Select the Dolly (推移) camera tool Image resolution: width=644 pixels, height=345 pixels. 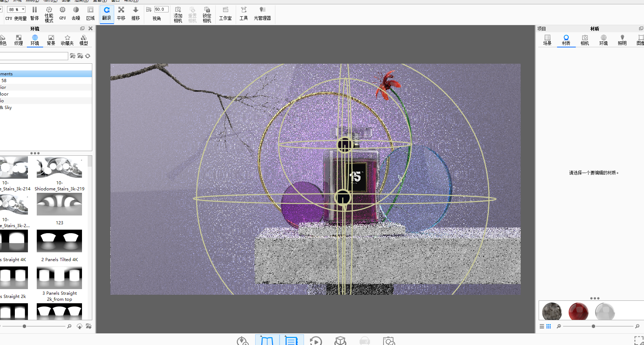click(136, 13)
